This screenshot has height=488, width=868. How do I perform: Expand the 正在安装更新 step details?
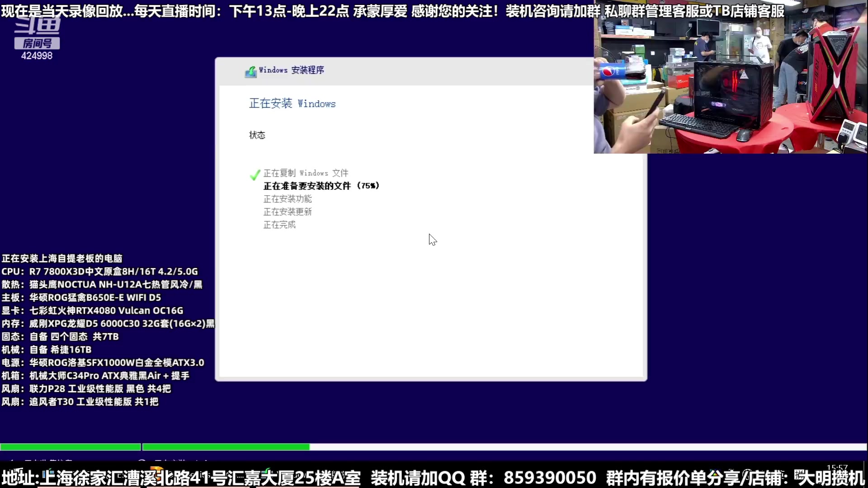288,212
